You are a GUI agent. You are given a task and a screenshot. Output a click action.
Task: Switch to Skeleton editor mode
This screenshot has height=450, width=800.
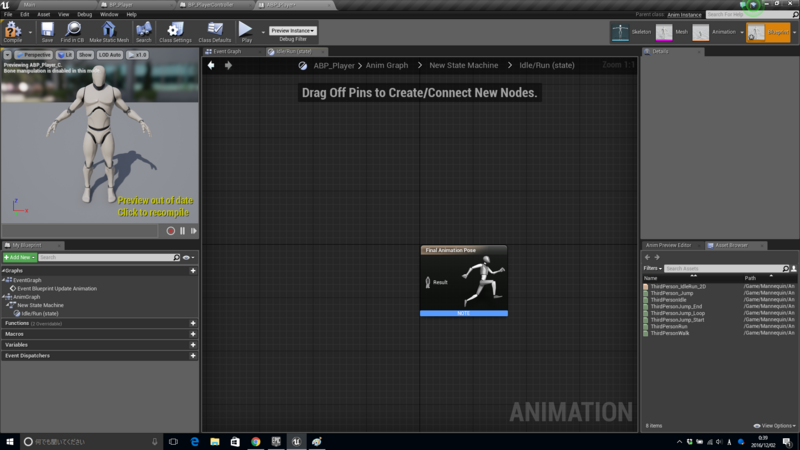tap(632, 32)
